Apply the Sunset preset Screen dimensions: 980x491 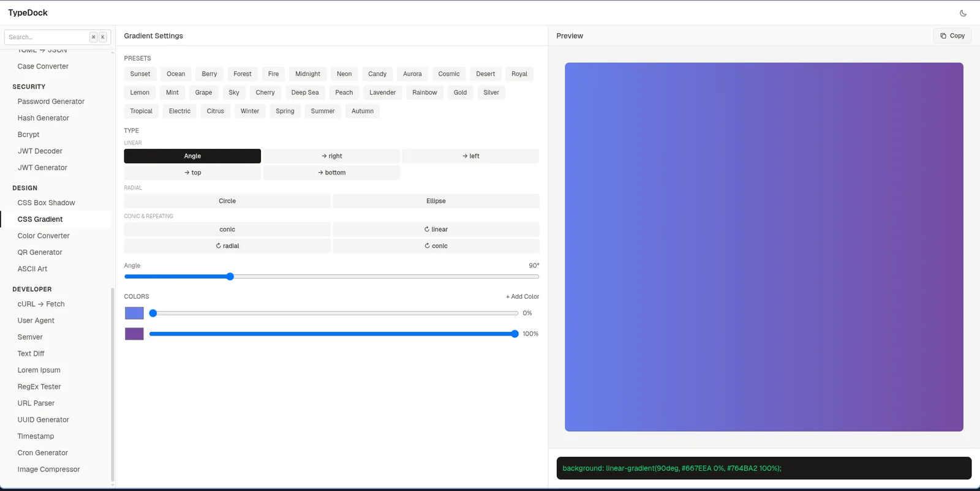pos(140,74)
